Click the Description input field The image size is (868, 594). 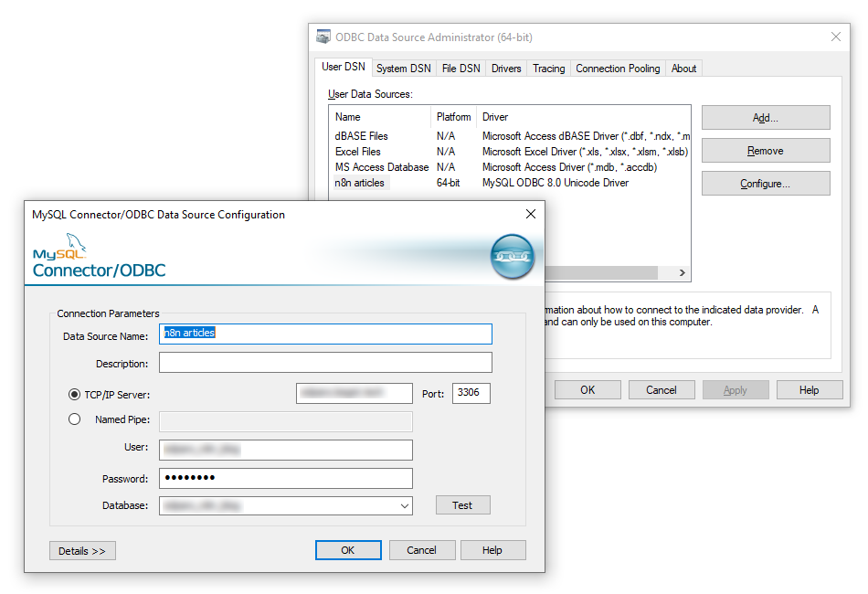pos(325,362)
